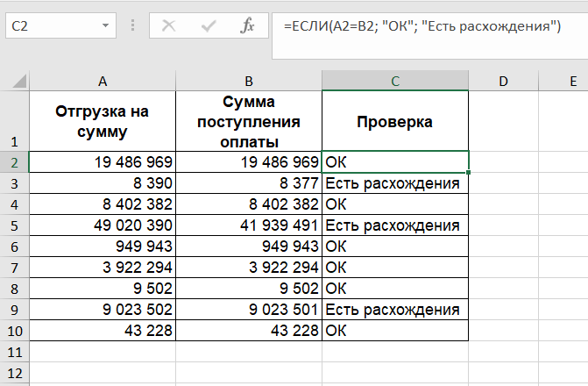This screenshot has width=588, height=386.
Task: Select column C header
Action: pyautogui.click(x=395, y=81)
